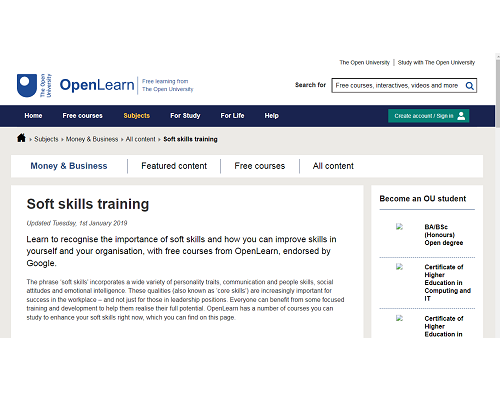Select the For Life navigation item
The image size is (500, 400).
tap(232, 116)
